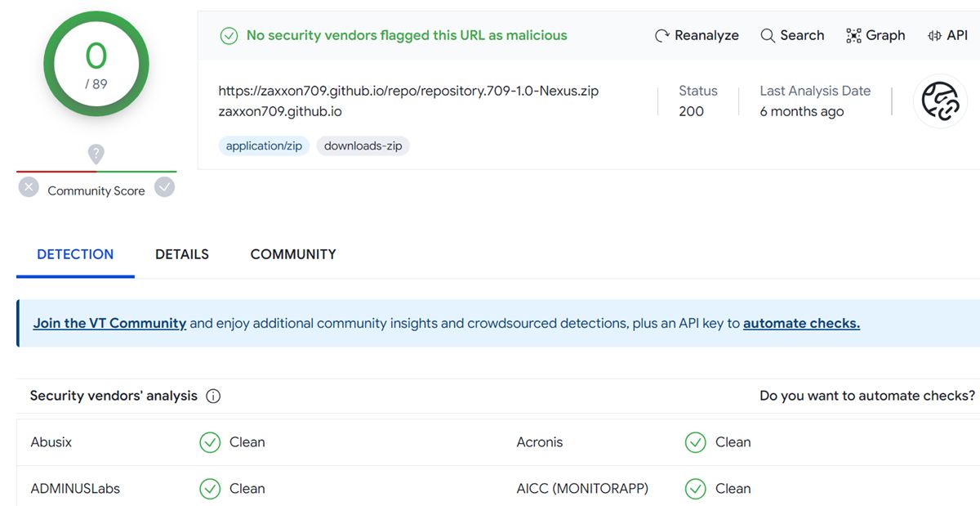This screenshot has width=980, height=506.
Task: Click the Clean result beside Acronis
Action: pyautogui.click(x=733, y=442)
